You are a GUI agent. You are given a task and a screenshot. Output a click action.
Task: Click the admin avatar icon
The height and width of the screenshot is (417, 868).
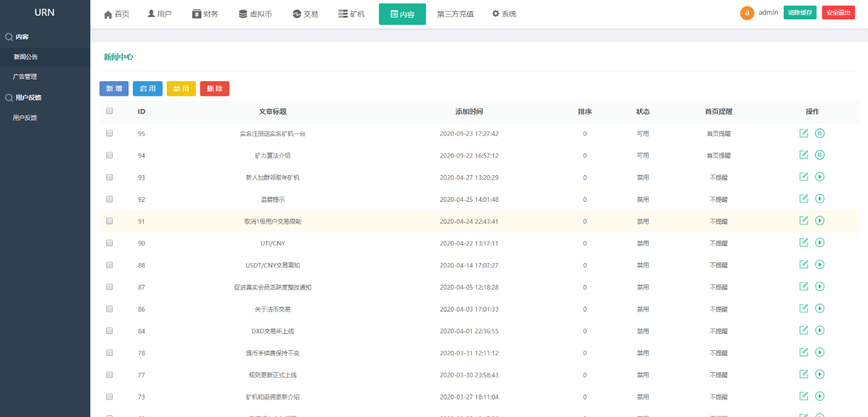tap(747, 13)
